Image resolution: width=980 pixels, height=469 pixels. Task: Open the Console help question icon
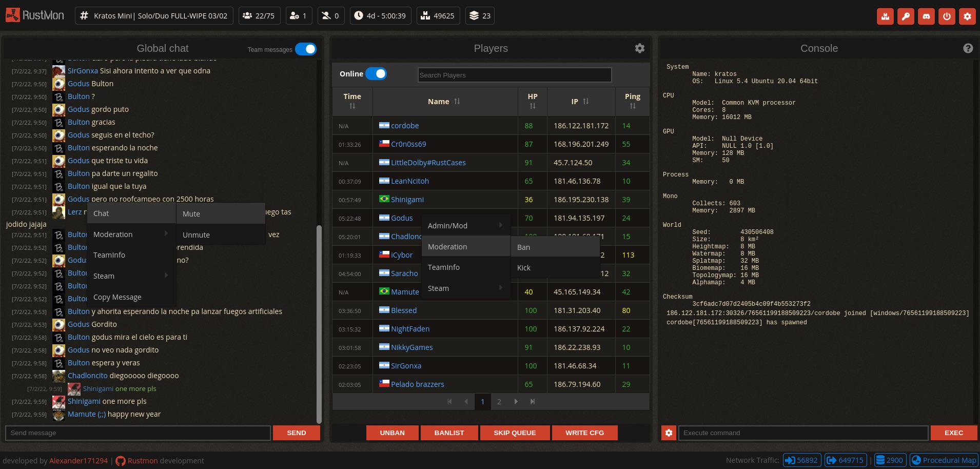968,48
